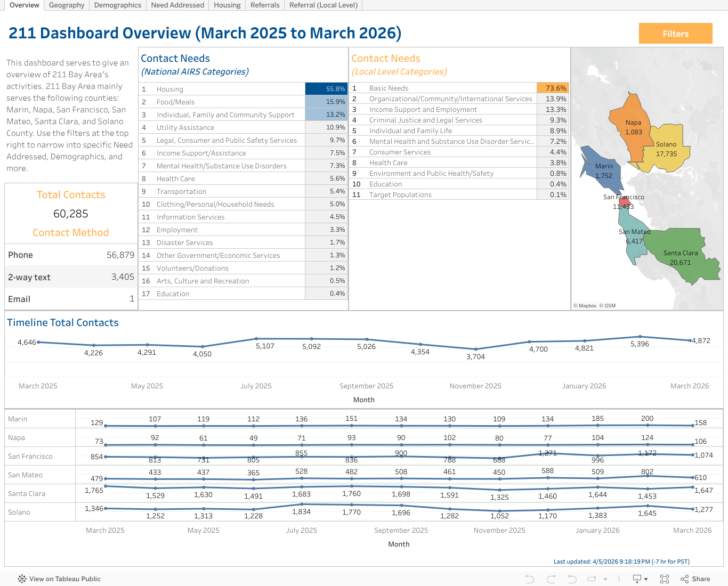The image size is (728, 586).
Task: Click the Refresh data icon
Action: coord(592,579)
